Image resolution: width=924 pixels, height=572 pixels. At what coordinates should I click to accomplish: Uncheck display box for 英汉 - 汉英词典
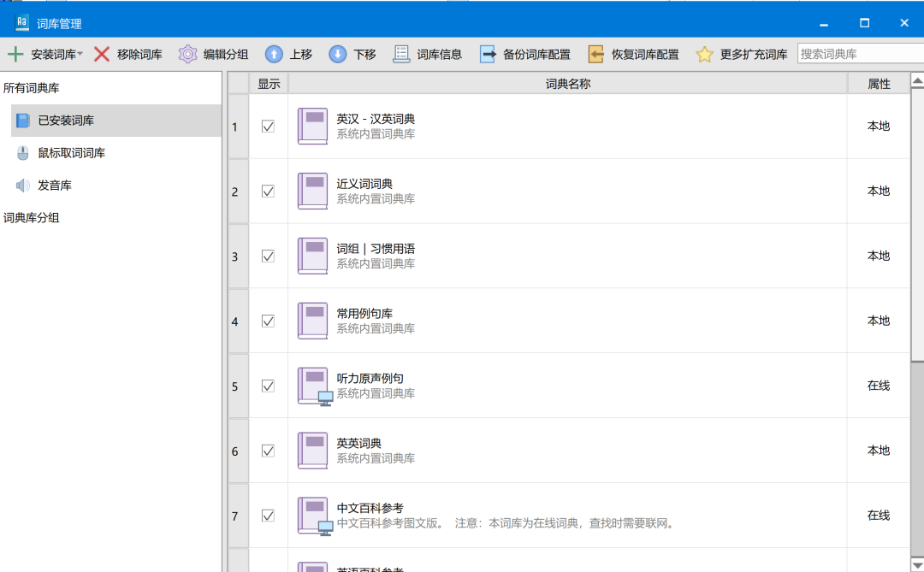coord(268,127)
